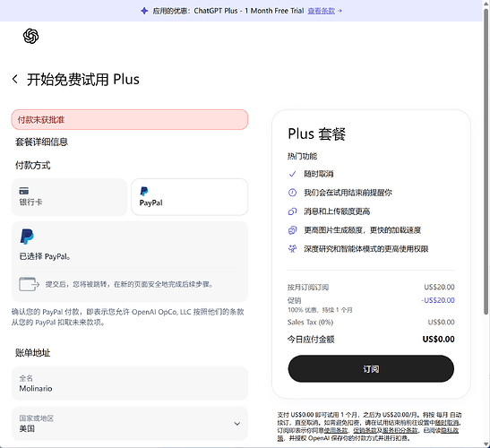The width and height of the screenshot is (490, 448).
Task: Open the 查看条款 link in the banner
Action: [x=322, y=11]
